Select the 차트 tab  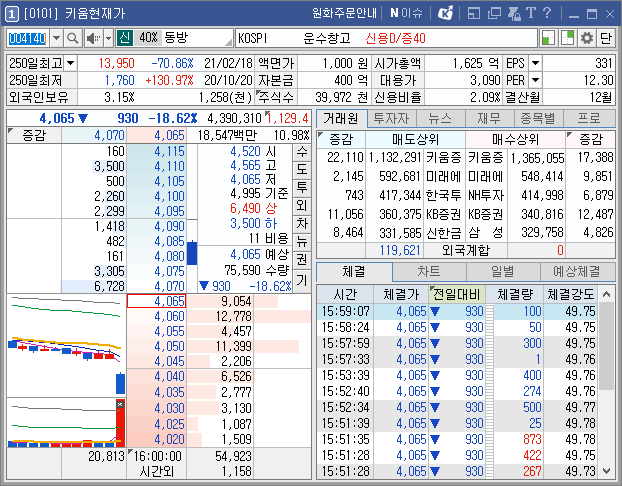pyautogui.click(x=429, y=272)
